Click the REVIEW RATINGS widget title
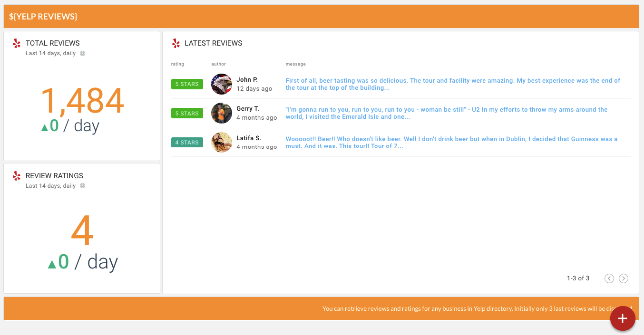 pos(54,176)
